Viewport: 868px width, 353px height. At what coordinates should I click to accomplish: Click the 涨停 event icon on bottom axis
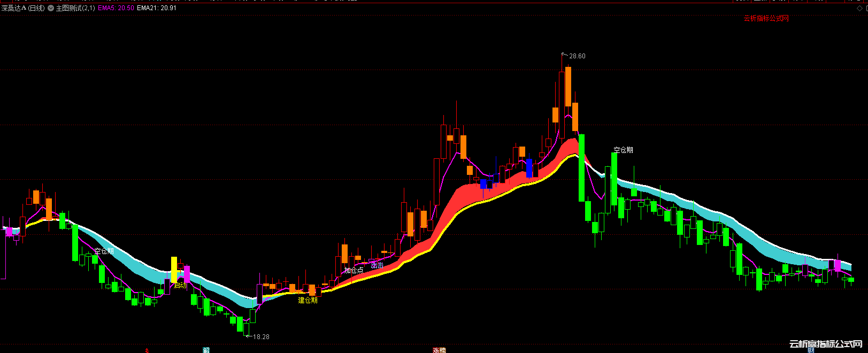point(439,350)
